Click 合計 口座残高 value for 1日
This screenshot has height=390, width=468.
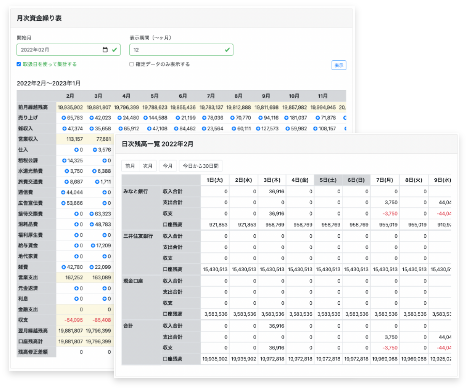215,359
